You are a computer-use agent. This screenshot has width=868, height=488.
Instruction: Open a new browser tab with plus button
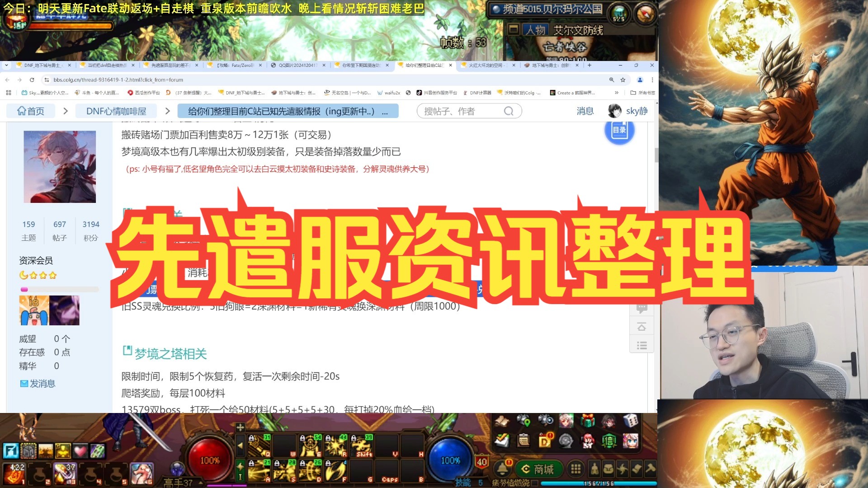click(x=590, y=66)
